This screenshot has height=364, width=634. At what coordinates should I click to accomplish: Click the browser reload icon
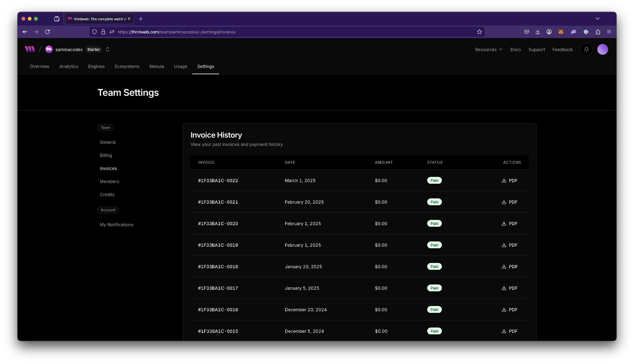click(47, 32)
